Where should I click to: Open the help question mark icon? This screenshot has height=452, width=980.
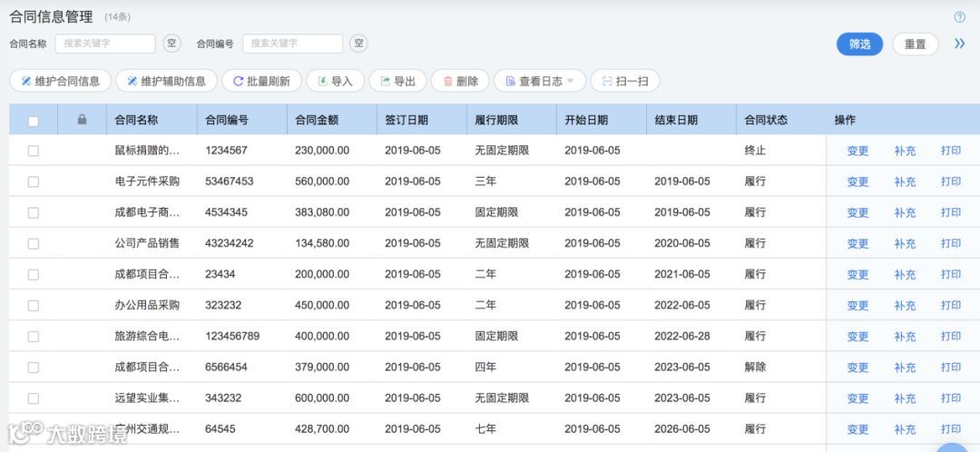[x=959, y=17]
